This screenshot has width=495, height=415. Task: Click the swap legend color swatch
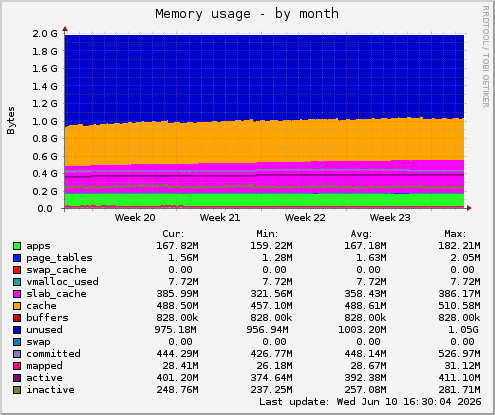(x=17, y=342)
